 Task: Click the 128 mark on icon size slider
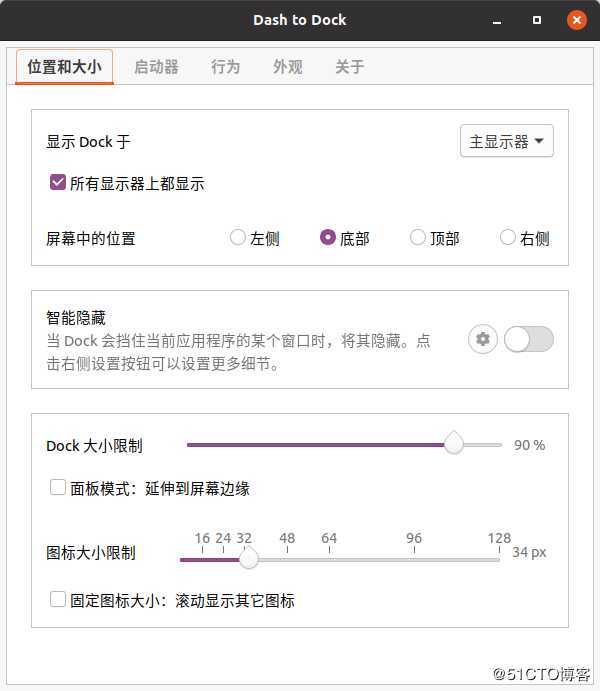(x=499, y=539)
